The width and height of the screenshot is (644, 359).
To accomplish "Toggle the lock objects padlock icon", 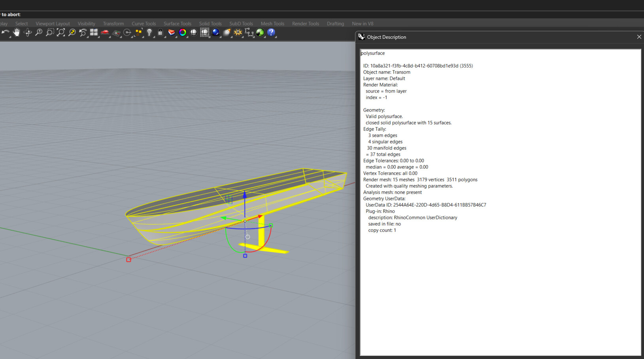I will tap(161, 33).
